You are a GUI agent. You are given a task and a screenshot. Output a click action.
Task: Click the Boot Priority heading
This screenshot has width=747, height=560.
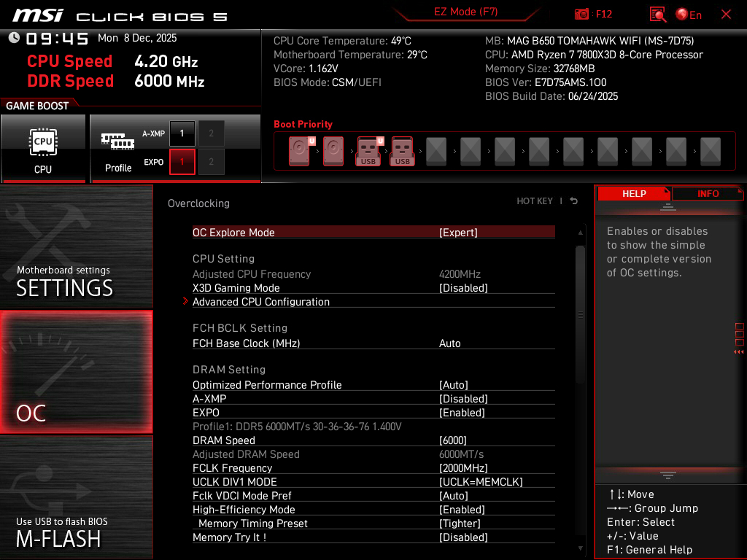(x=303, y=124)
